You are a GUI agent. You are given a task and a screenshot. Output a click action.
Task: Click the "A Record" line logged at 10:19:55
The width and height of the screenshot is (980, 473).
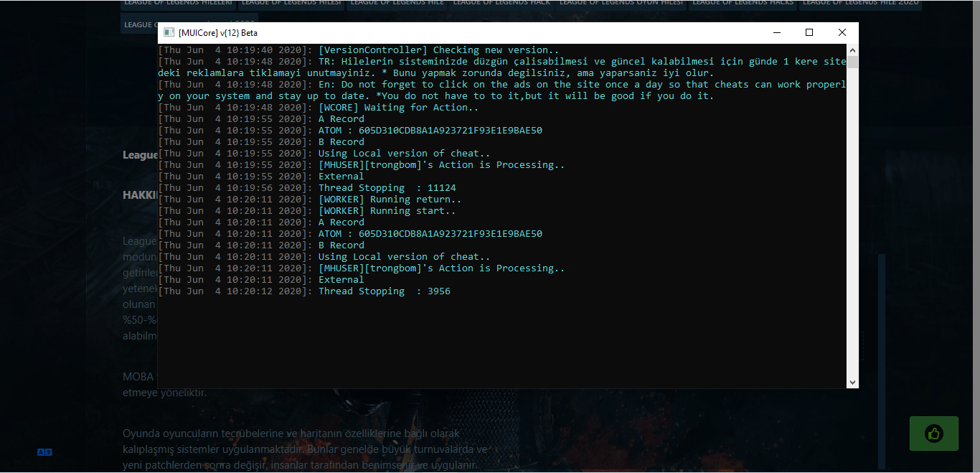pyautogui.click(x=261, y=119)
